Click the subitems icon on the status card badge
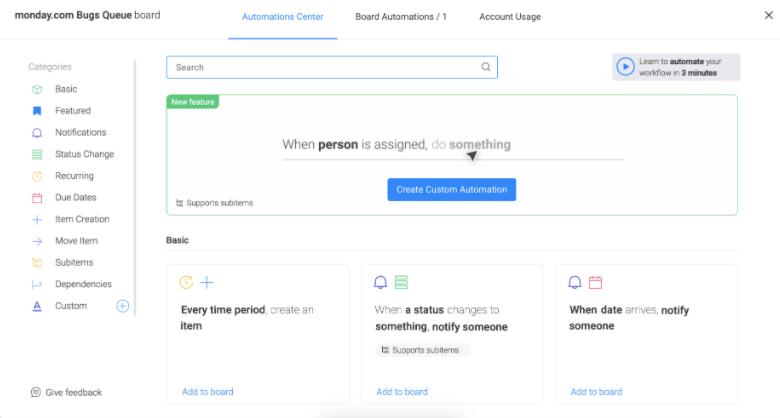The width and height of the screenshot is (780, 418). pos(385,350)
